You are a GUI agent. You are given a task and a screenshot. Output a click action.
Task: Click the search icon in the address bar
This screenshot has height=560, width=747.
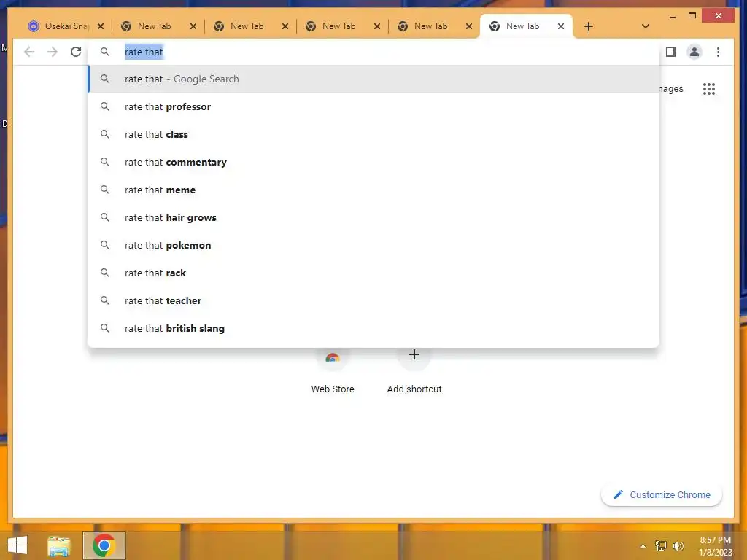(105, 52)
